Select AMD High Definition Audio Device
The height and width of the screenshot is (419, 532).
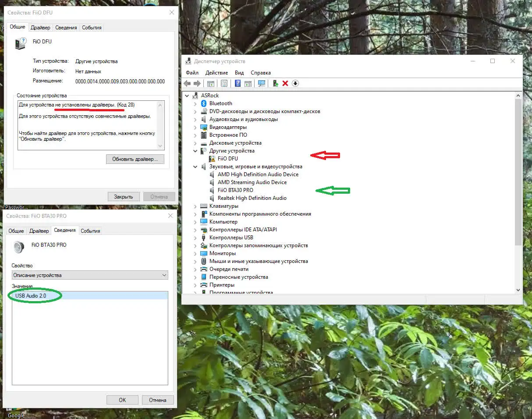(x=258, y=174)
